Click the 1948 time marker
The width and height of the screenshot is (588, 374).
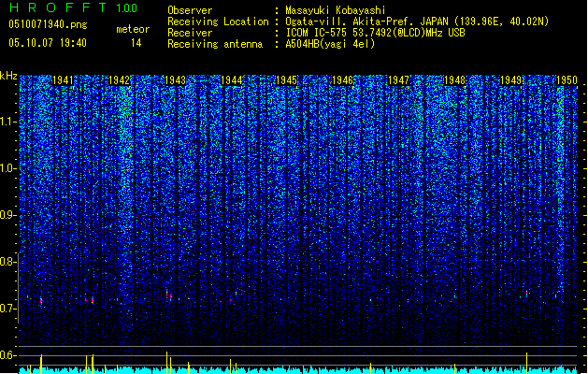pyautogui.click(x=455, y=80)
